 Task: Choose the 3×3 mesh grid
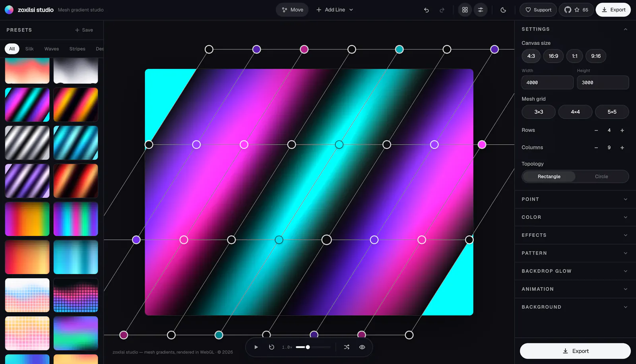539,112
